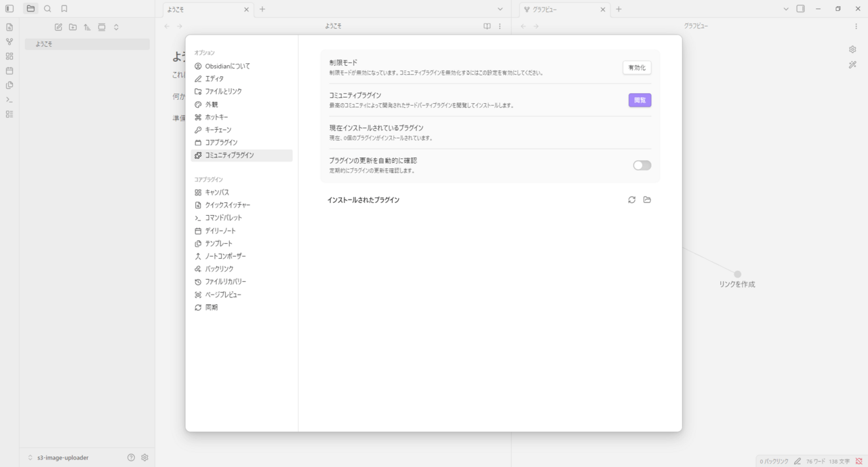This screenshot has height=467, width=868.
Task: Click the 閲覧 community plugins button
Action: click(639, 100)
